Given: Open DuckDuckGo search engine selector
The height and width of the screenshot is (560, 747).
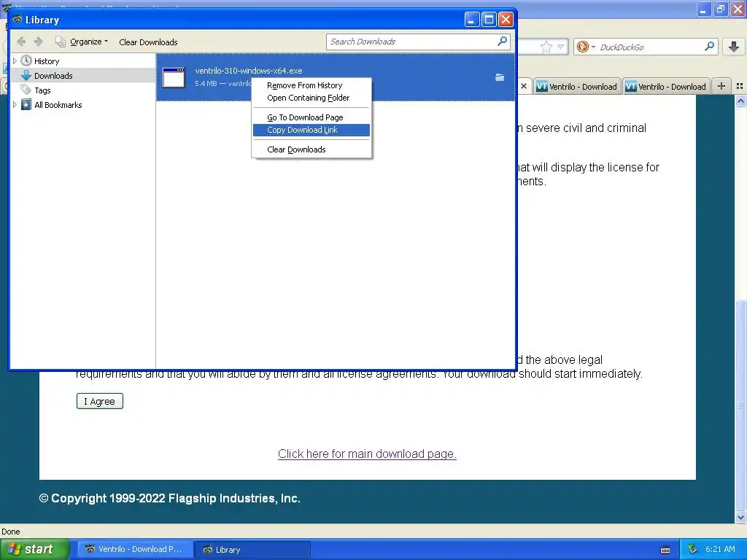Looking at the screenshot, I should (586, 47).
